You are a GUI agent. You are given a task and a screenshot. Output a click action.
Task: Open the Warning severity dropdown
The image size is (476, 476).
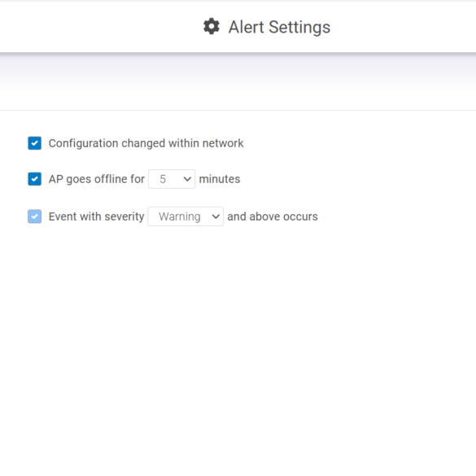click(x=186, y=216)
